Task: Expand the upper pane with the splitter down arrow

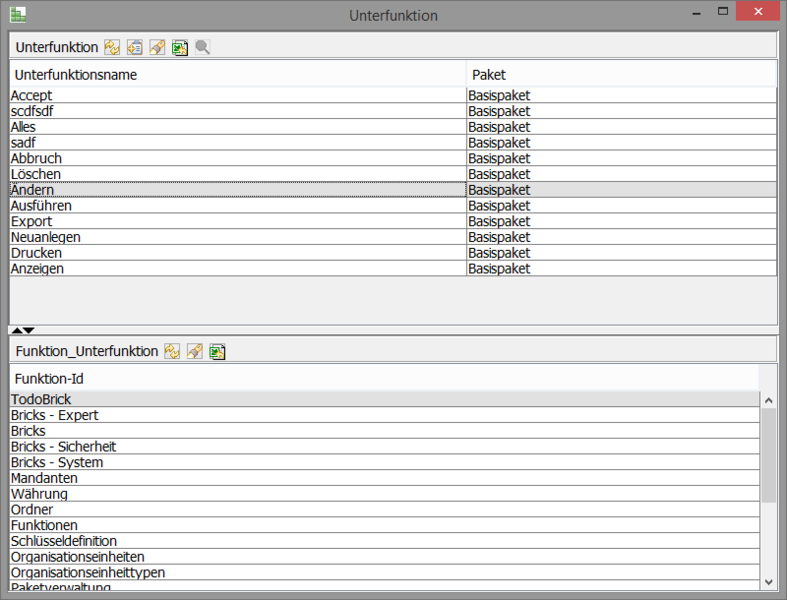Action: coord(29,329)
